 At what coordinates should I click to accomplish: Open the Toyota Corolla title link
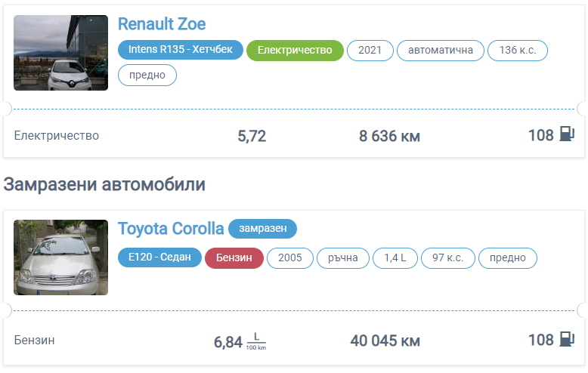pyautogui.click(x=171, y=229)
